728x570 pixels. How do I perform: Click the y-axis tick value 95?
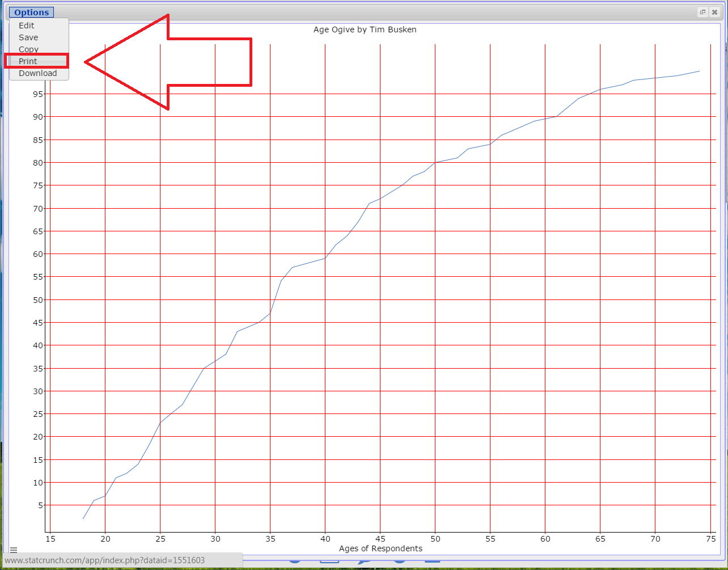39,94
